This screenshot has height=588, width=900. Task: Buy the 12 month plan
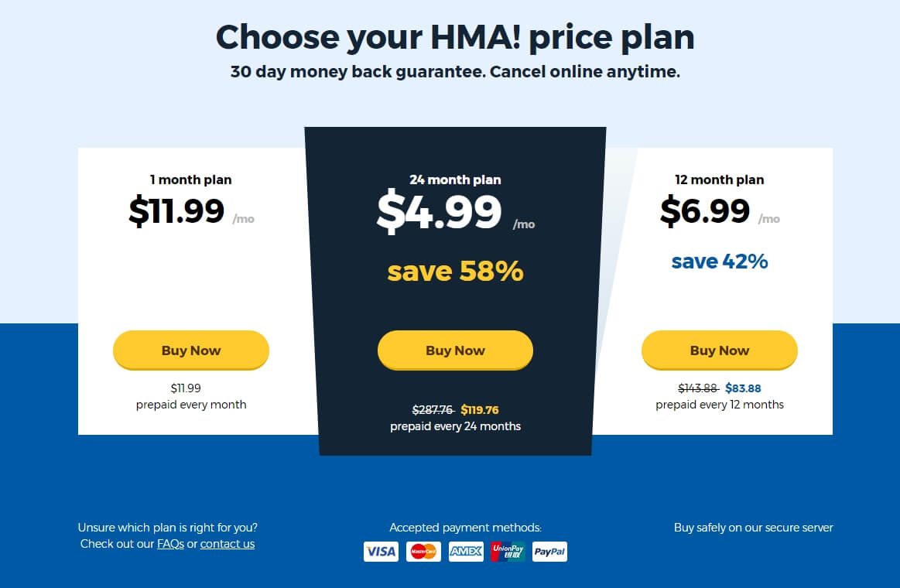click(719, 350)
